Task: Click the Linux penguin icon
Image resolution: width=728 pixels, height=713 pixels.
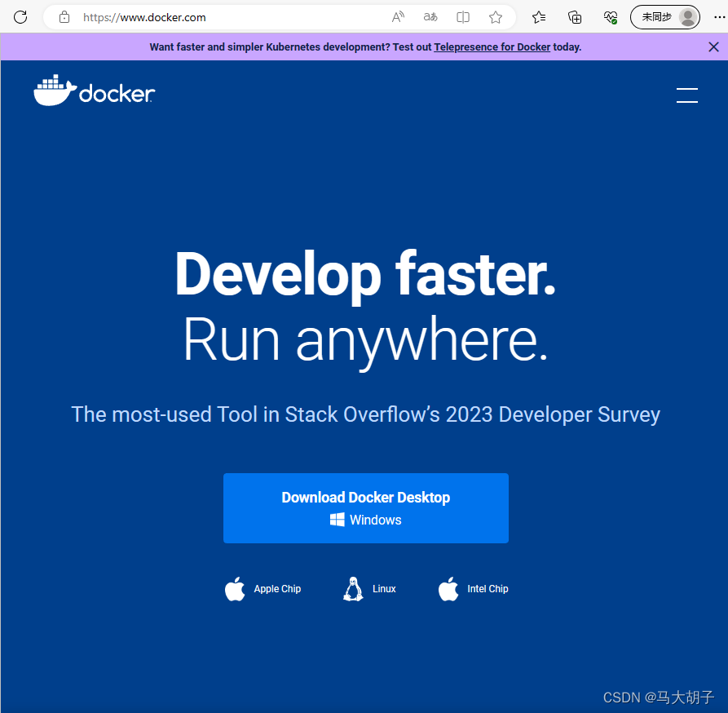Action: pos(353,589)
